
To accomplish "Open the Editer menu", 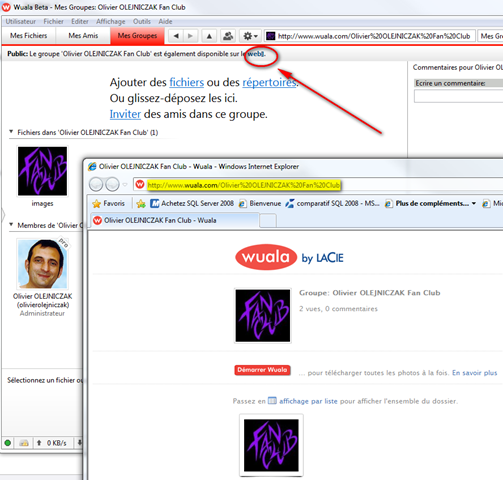I will click(80, 21).
